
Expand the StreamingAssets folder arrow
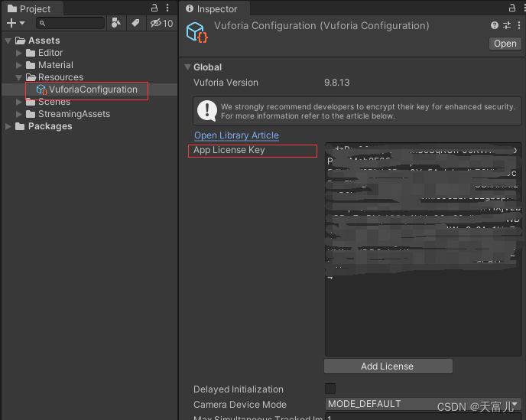[x=19, y=114]
